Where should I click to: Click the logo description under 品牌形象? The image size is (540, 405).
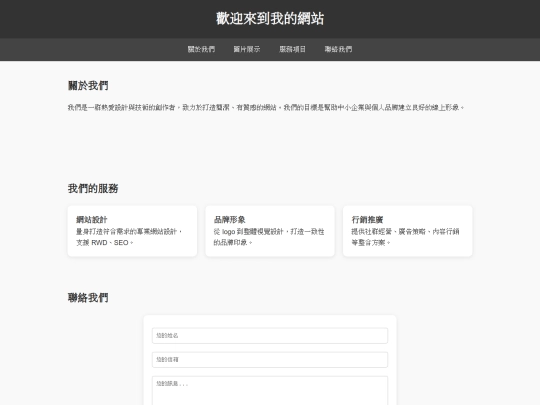coord(269,237)
